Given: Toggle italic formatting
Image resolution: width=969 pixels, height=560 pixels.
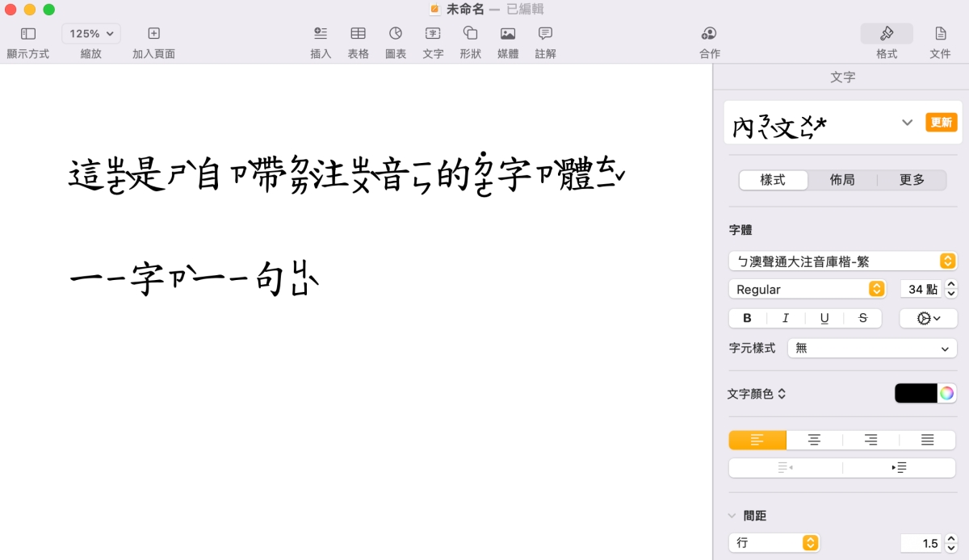Looking at the screenshot, I should pos(786,318).
